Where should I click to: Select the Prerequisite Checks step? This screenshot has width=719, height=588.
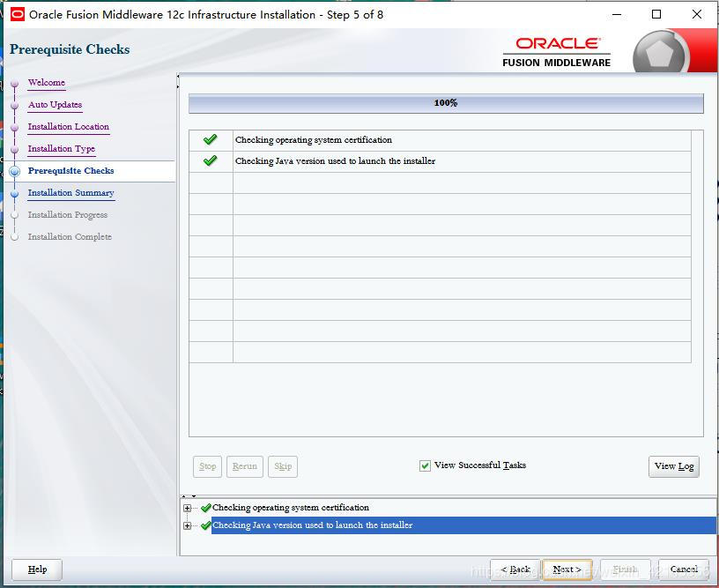[70, 171]
